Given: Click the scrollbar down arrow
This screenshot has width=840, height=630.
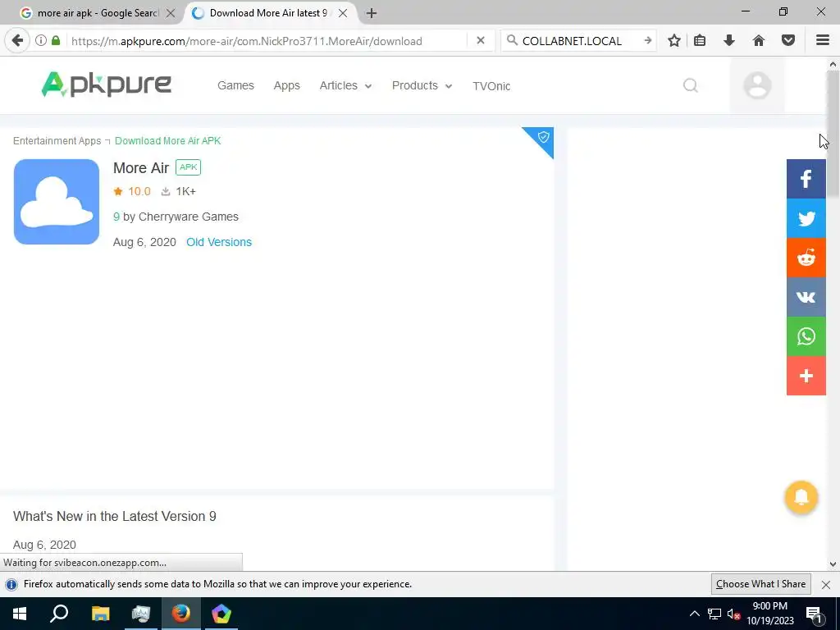Looking at the screenshot, I should (833, 564).
